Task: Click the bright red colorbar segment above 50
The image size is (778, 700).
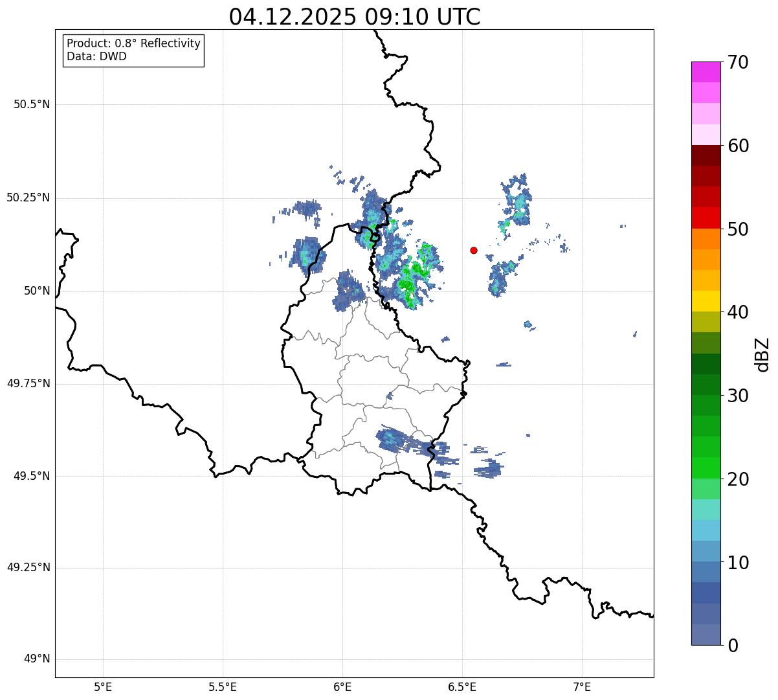Action: click(x=706, y=218)
